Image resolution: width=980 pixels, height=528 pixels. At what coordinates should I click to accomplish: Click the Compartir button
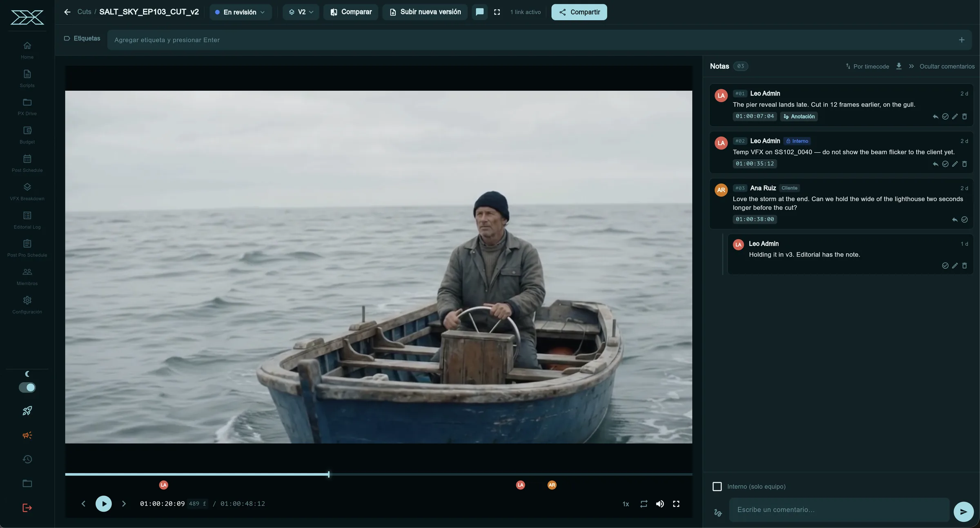[x=579, y=12]
